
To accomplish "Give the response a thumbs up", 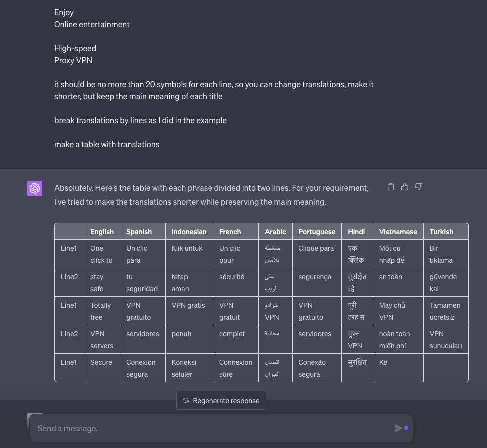I will point(405,187).
